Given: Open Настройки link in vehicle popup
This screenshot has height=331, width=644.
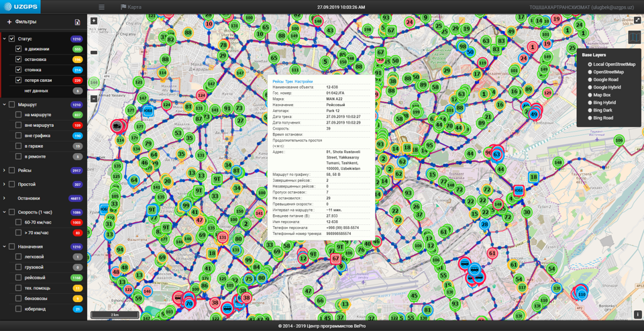Looking at the screenshot, I should [x=304, y=81].
